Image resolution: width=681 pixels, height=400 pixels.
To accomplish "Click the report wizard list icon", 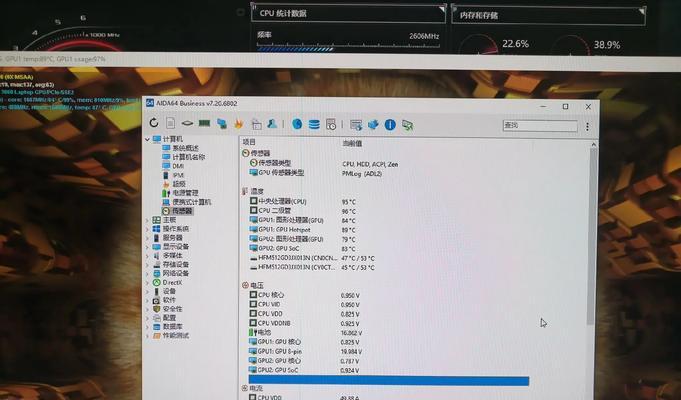I will point(356,126).
